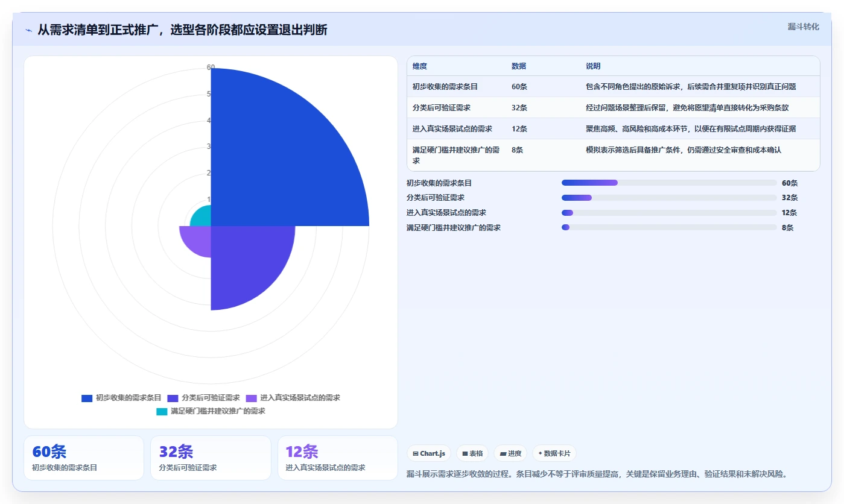Click the 12条 label beside third progress bar

[x=790, y=213]
